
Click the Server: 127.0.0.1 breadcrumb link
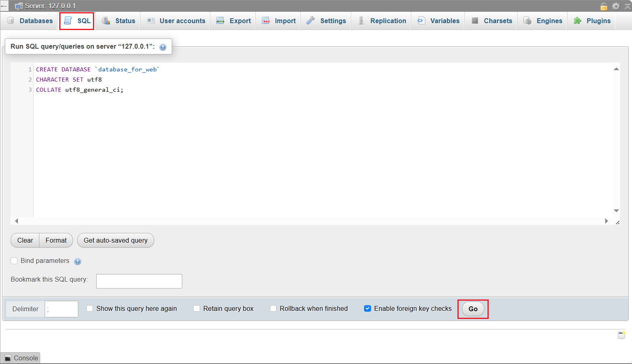pyautogui.click(x=50, y=6)
